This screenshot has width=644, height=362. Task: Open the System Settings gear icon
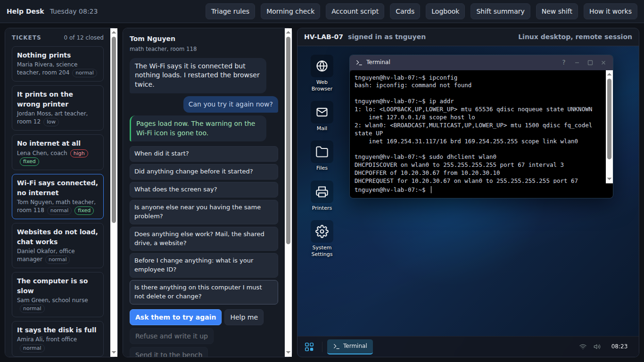coord(322,239)
